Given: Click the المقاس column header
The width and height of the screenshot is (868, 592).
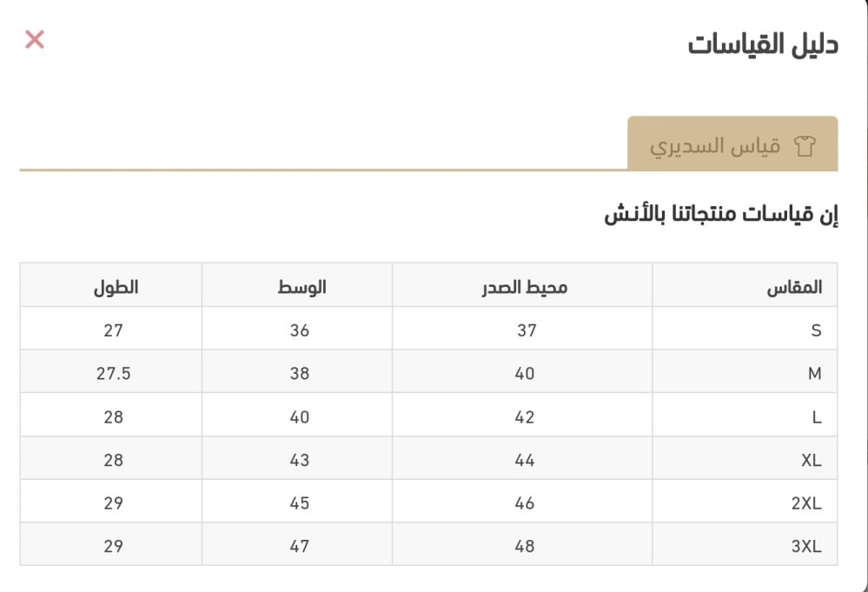Looking at the screenshot, I should point(794,287).
